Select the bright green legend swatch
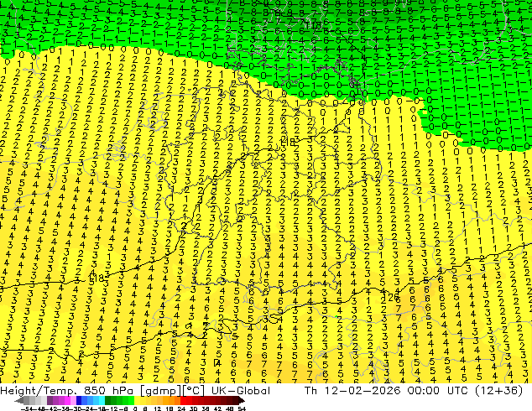Viewport: 532px width, 411px height. pos(131,400)
